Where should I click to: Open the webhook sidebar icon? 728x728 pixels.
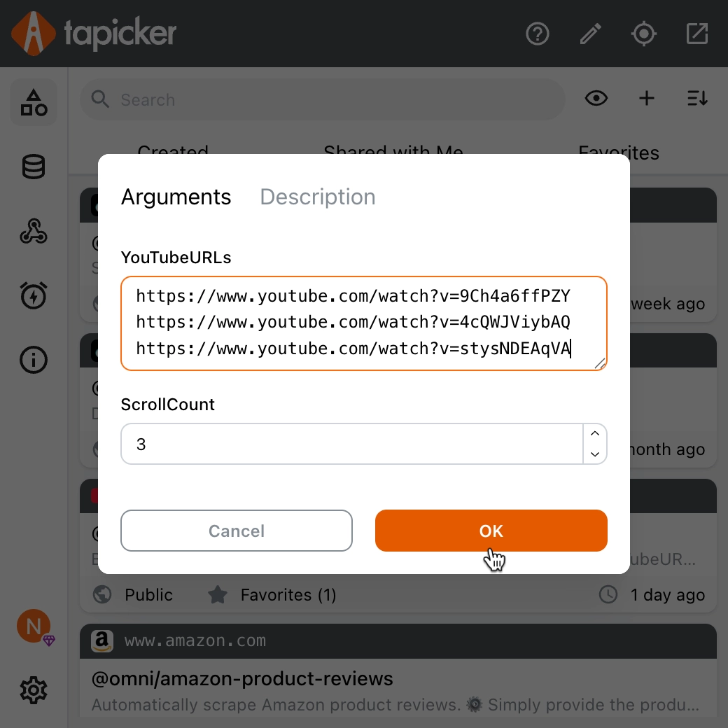tap(34, 232)
